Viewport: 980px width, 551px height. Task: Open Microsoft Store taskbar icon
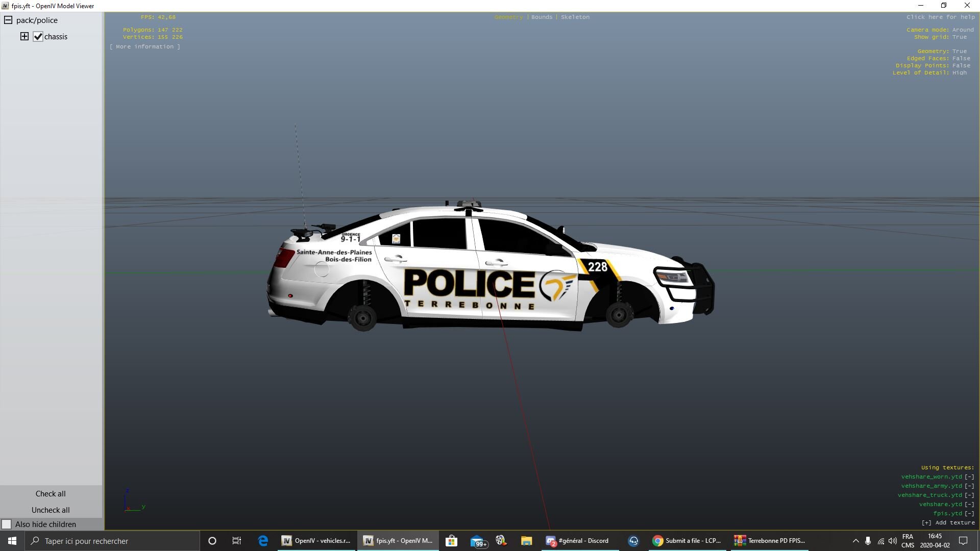pos(451,541)
